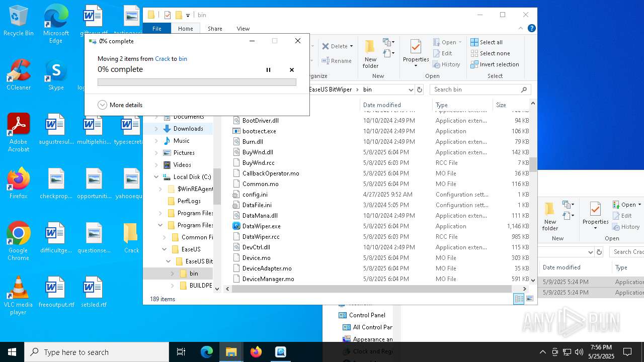The image size is (644, 362).
Task: Switch to the Share ribbon tab
Action: 215,29
